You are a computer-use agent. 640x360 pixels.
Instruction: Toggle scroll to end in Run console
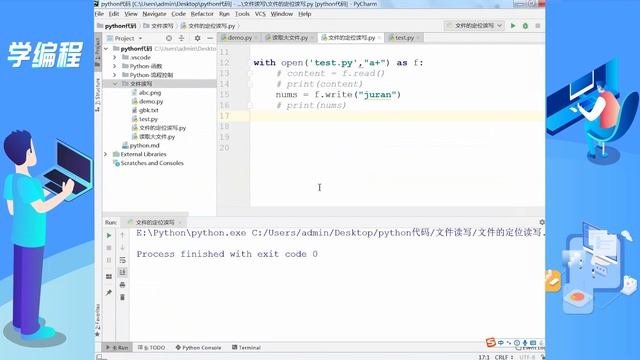(x=122, y=272)
